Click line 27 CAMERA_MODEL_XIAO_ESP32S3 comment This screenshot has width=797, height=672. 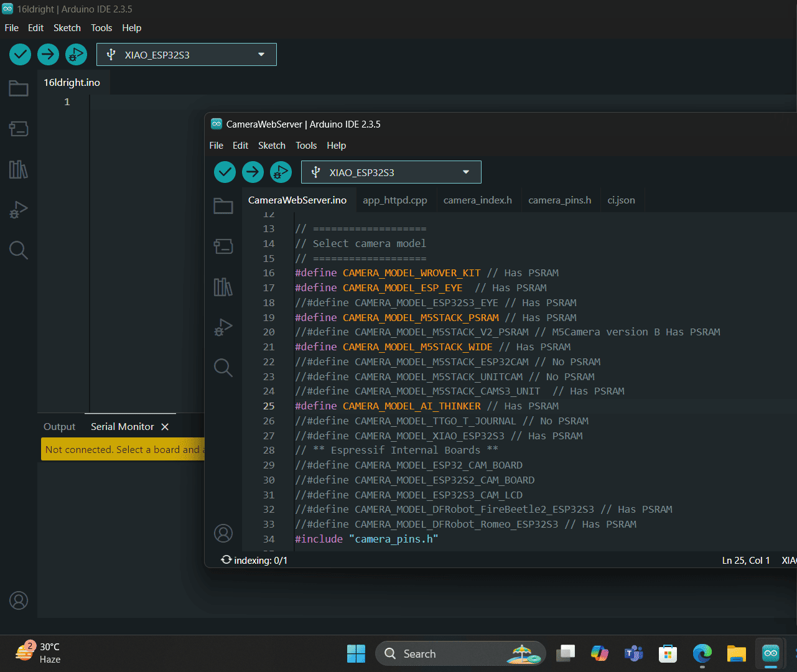pyautogui.click(x=439, y=436)
